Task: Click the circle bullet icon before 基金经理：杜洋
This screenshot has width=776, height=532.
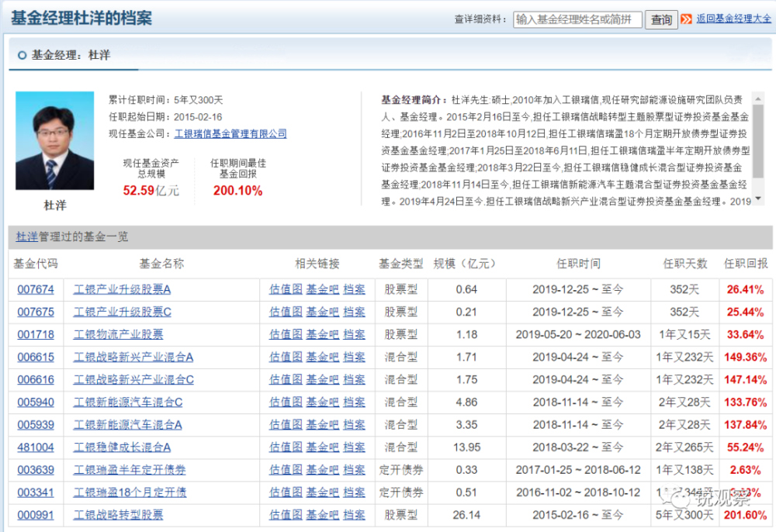Action: pyautogui.click(x=22, y=55)
